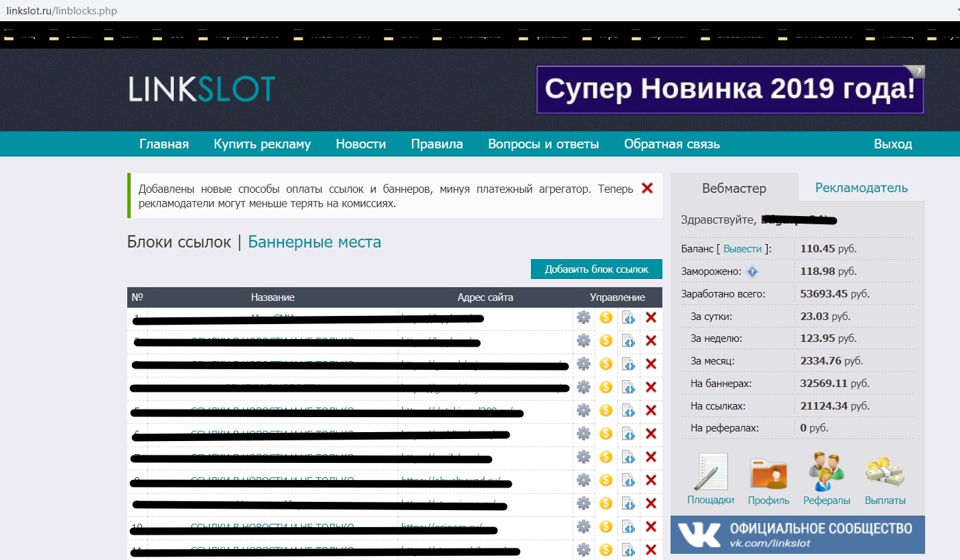Viewport: 960px width, 560px height.
Task: Switch to the Баннерные места section
Action: [315, 242]
